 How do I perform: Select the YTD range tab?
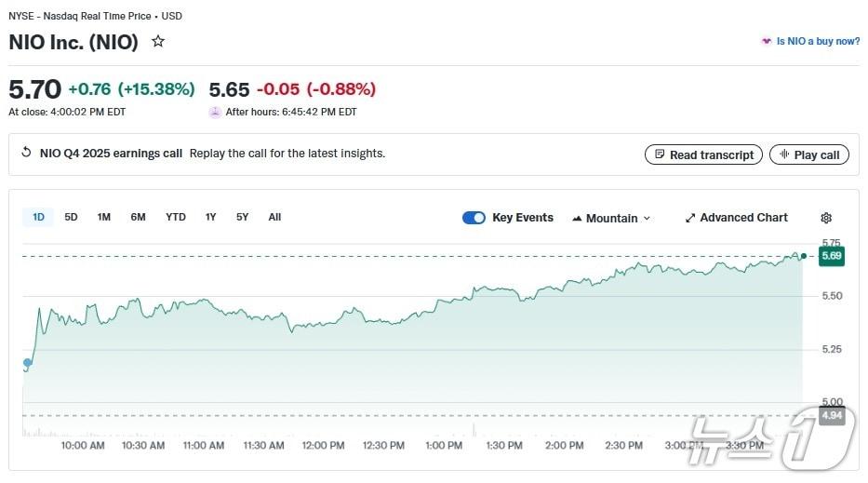pos(176,217)
